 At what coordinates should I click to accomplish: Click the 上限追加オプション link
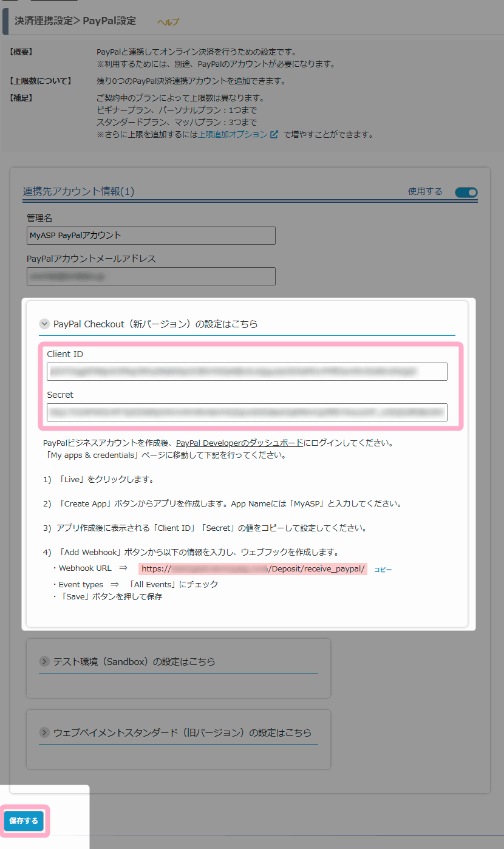[x=233, y=134]
